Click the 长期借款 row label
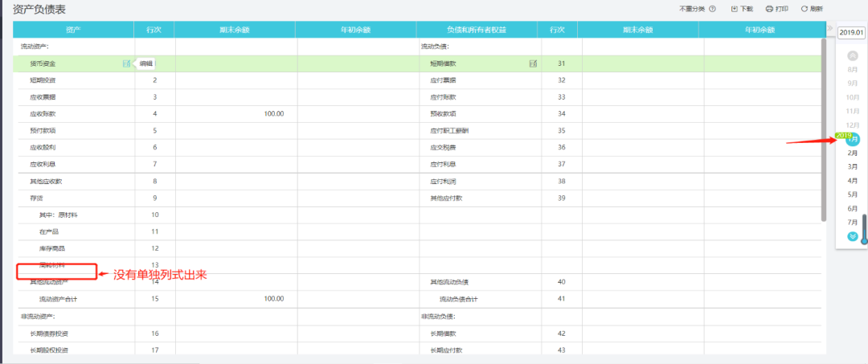The image size is (868, 364). [444, 333]
